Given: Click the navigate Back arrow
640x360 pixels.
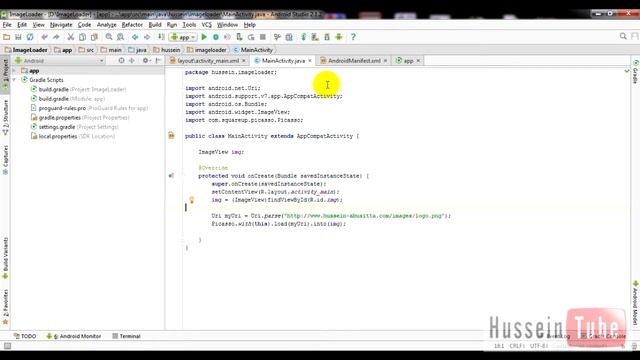Looking at the screenshot, I should [x=135, y=37].
